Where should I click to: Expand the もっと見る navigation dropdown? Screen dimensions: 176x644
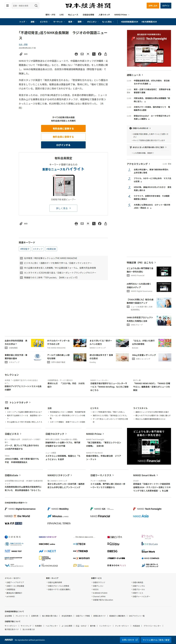108,22
